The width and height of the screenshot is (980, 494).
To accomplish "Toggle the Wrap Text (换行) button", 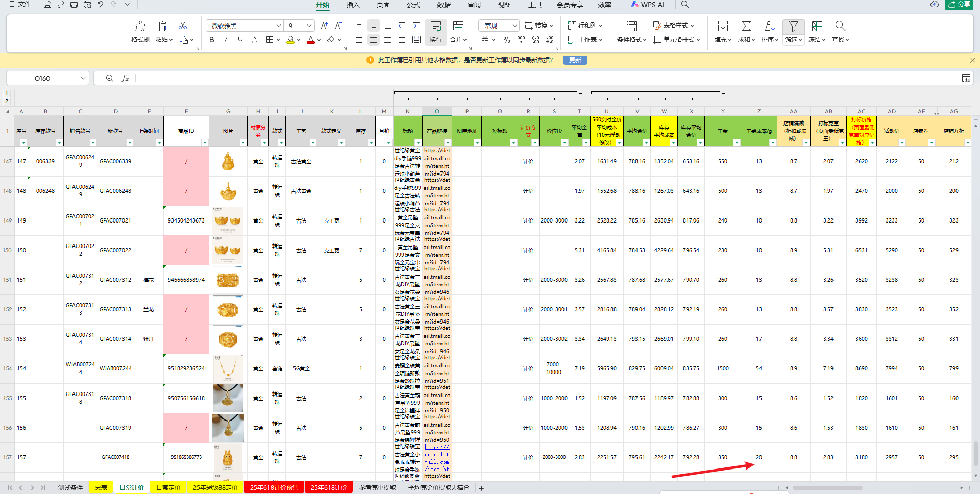I will coord(435,32).
